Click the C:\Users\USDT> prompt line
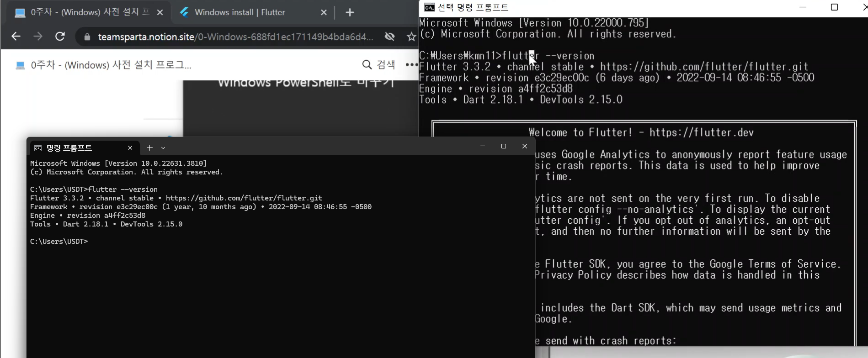 [59, 242]
